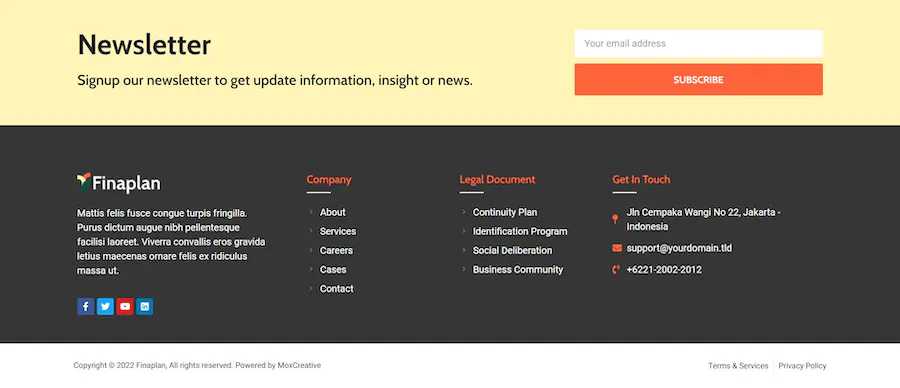This screenshot has height=388, width=900.
Task: Open the LinkedIn social icon
Action: (144, 306)
